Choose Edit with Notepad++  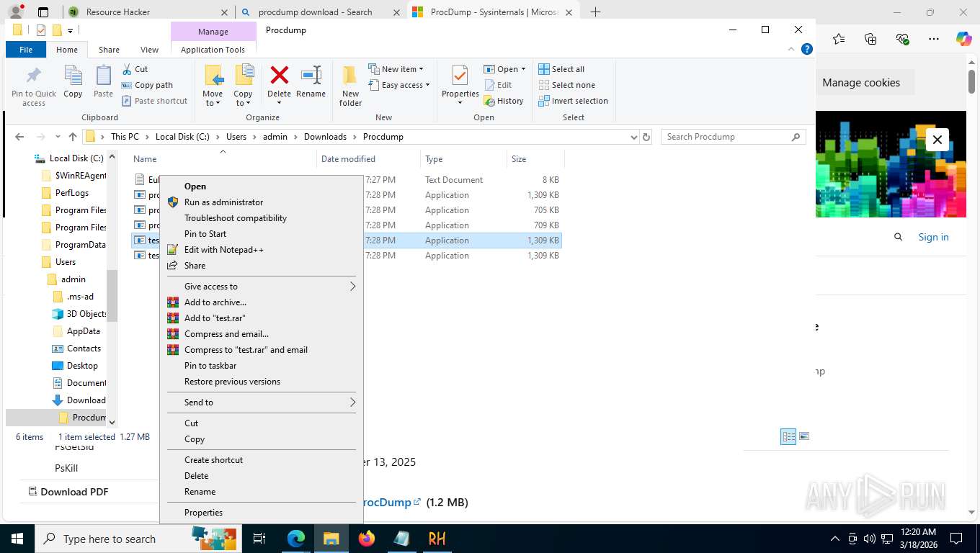click(261, 250)
